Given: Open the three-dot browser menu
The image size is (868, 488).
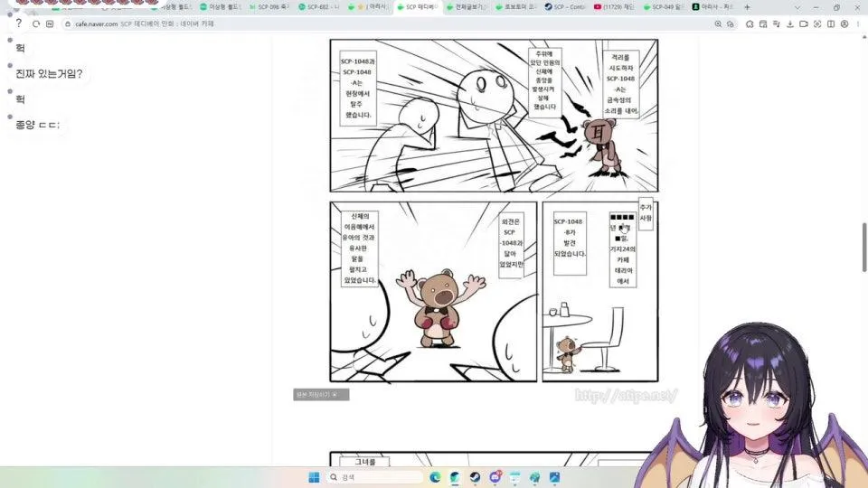Looking at the screenshot, I should click(x=858, y=23).
